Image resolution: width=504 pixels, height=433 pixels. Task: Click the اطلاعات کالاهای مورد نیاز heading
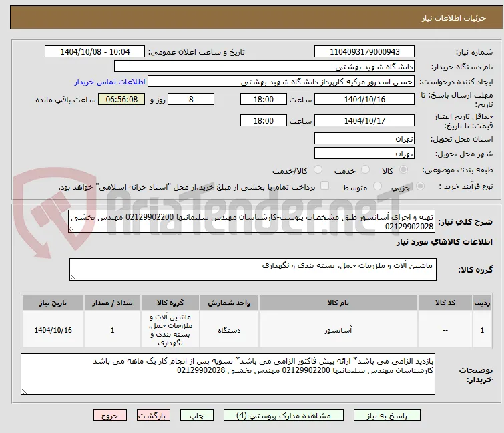444,242
